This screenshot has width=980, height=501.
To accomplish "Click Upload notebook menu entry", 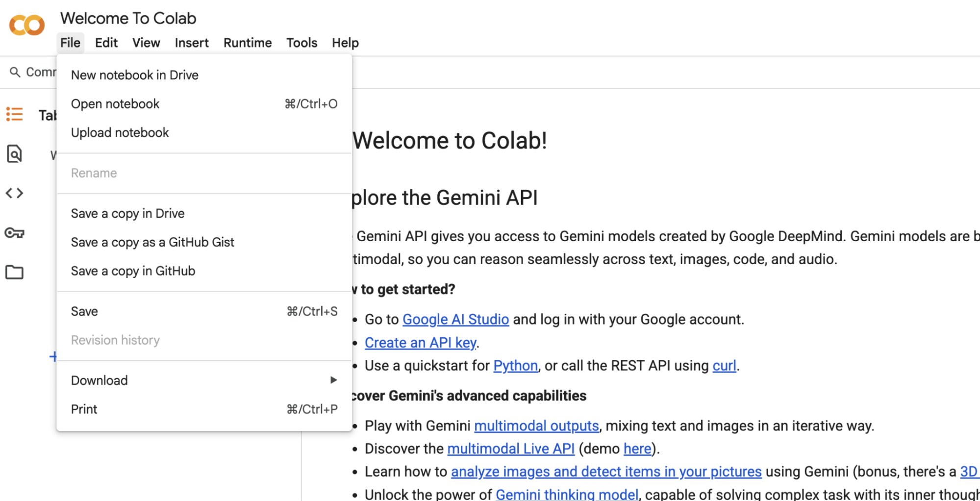I will 120,133.
